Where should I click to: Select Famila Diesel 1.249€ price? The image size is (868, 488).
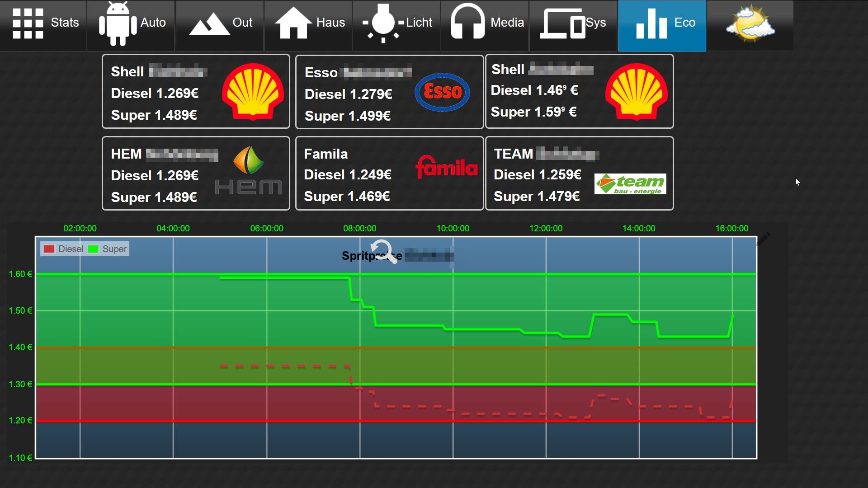pyautogui.click(x=347, y=174)
